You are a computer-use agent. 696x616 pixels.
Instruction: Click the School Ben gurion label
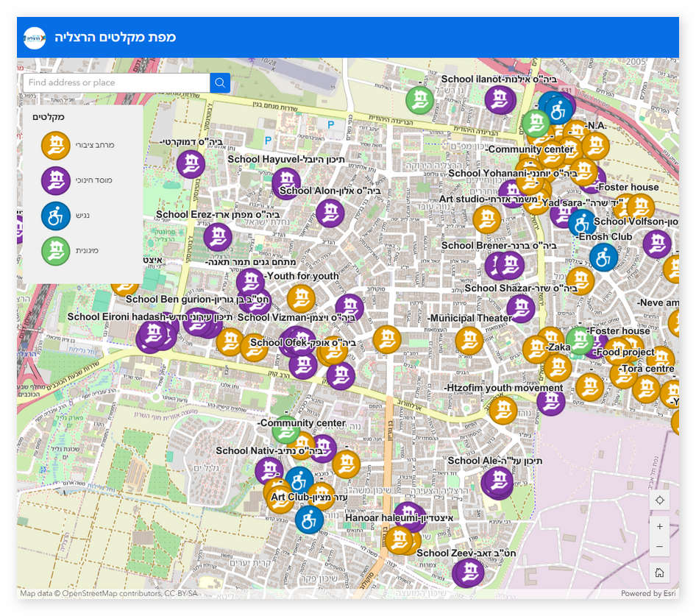[197, 300]
